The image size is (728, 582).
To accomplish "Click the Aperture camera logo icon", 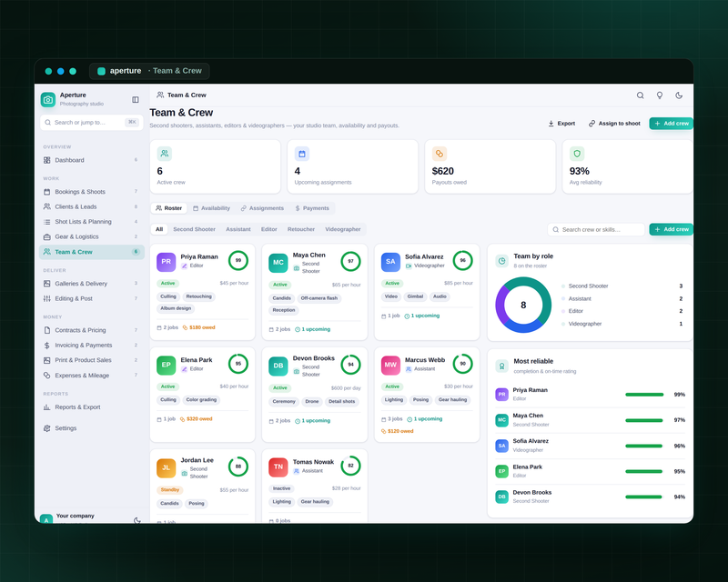I will (x=48, y=99).
